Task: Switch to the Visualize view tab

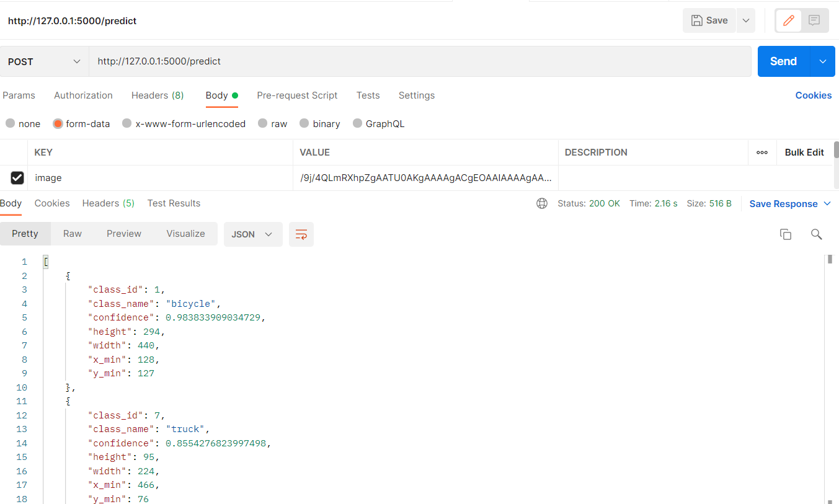Action: coord(185,234)
